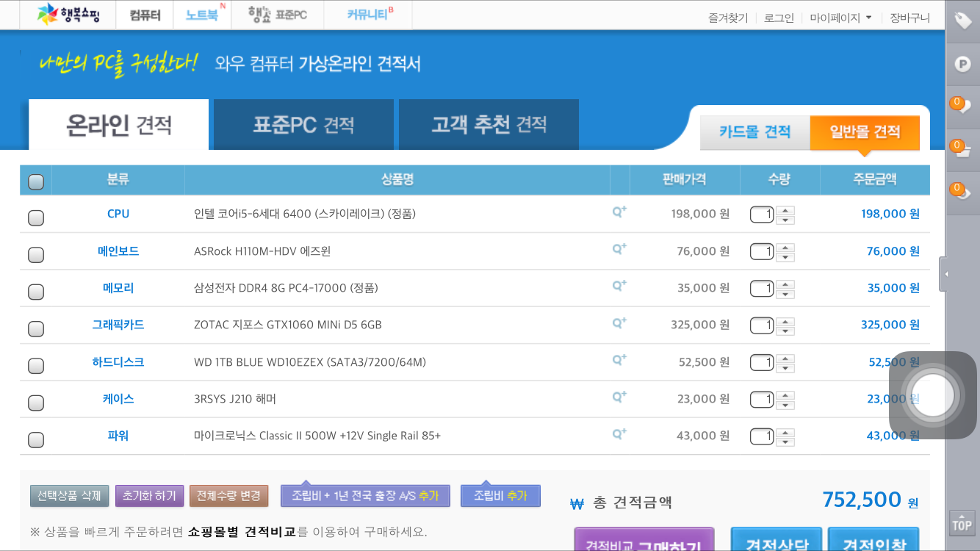Click the 선택상품 삭제 button
The width and height of the screenshot is (980, 551).
(x=70, y=496)
